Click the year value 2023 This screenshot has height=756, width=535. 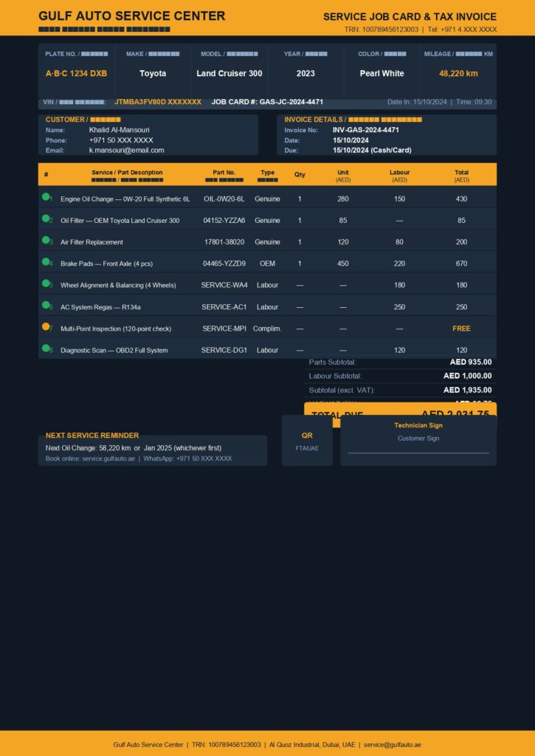coord(306,73)
